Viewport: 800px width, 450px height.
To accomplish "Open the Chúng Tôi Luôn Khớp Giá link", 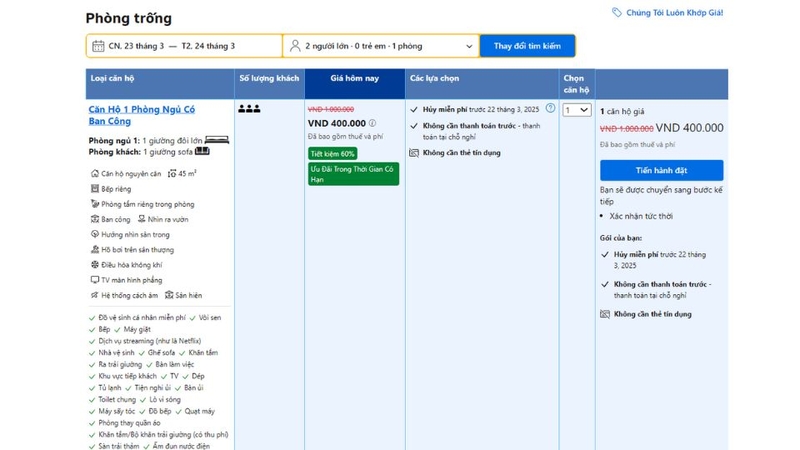I will 674,13.
